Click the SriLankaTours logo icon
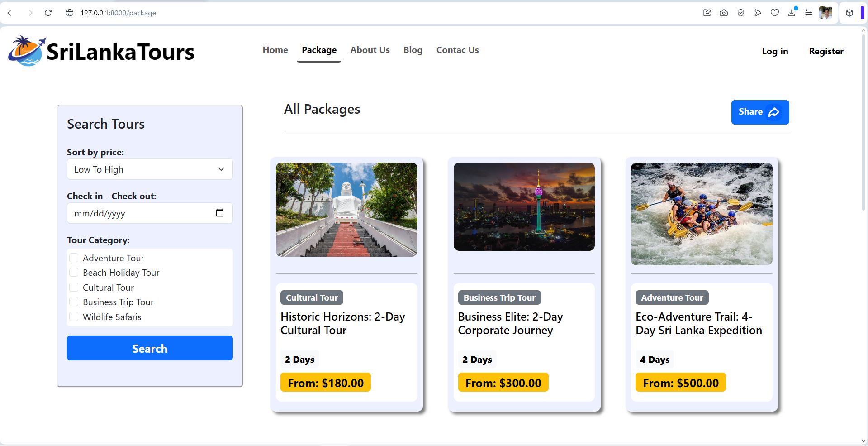Viewport: 868px width, 446px height. (x=27, y=51)
